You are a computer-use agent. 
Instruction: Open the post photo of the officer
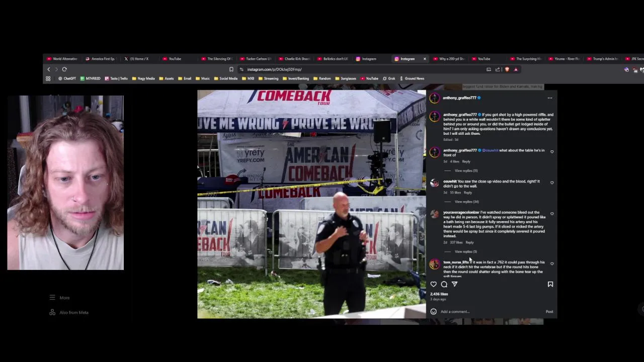tap(311, 204)
